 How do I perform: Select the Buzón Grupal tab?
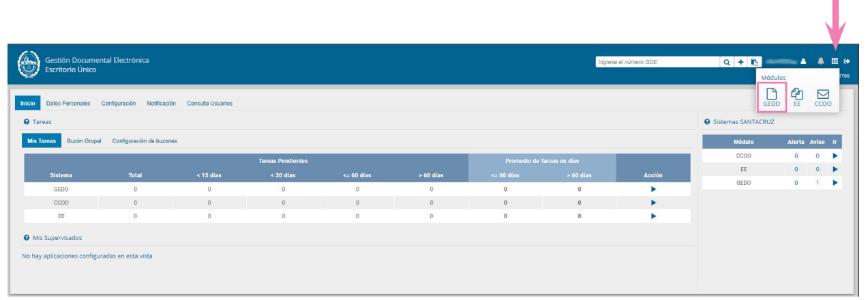(x=84, y=141)
